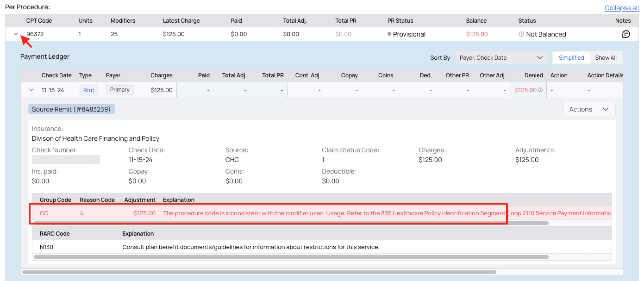Select the CPT code 96372 cell
This screenshot has height=281, width=644.
click(35, 34)
